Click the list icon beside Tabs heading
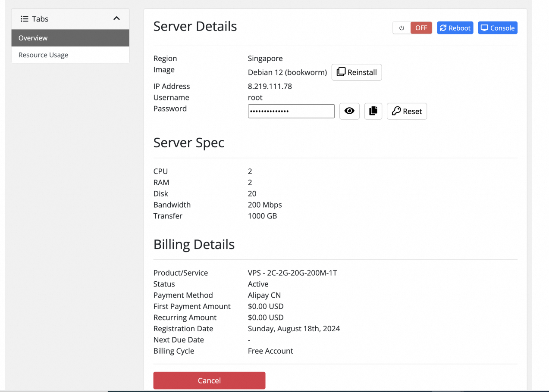The height and width of the screenshot is (392, 549). pos(25,19)
